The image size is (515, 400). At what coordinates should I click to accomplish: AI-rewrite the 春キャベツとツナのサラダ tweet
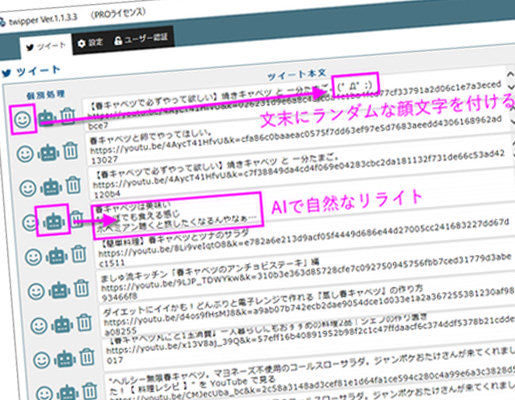click(x=57, y=255)
